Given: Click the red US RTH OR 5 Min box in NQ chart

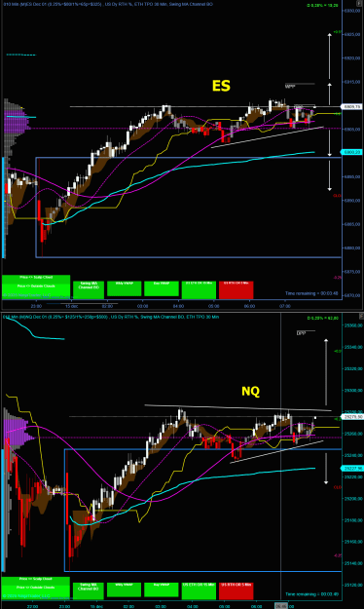Looking at the screenshot, I should click(236, 590).
